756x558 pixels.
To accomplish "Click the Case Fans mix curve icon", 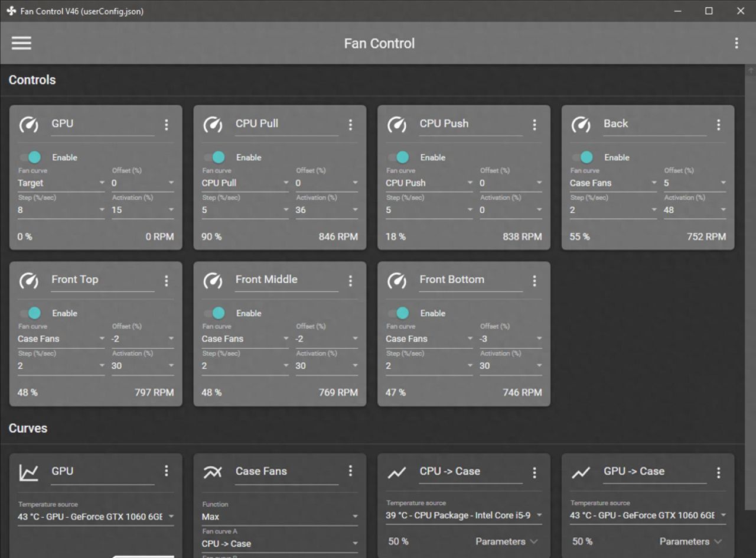I will click(x=213, y=472).
